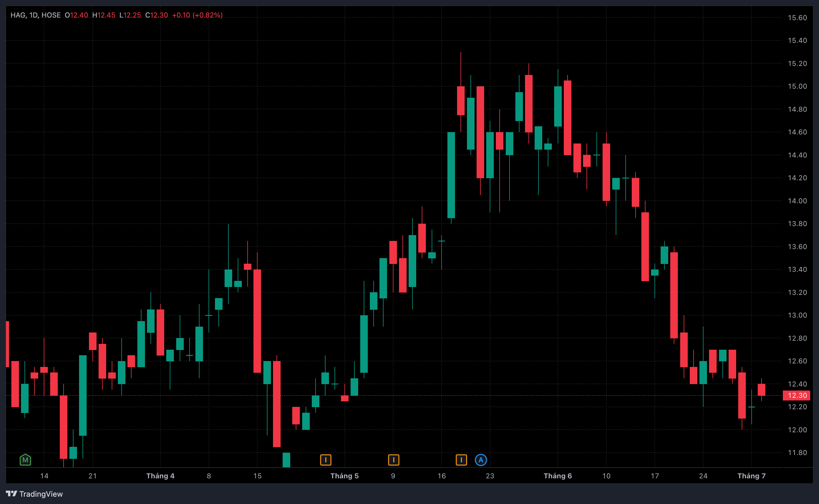Click the 13.20 price axis label

tap(797, 292)
